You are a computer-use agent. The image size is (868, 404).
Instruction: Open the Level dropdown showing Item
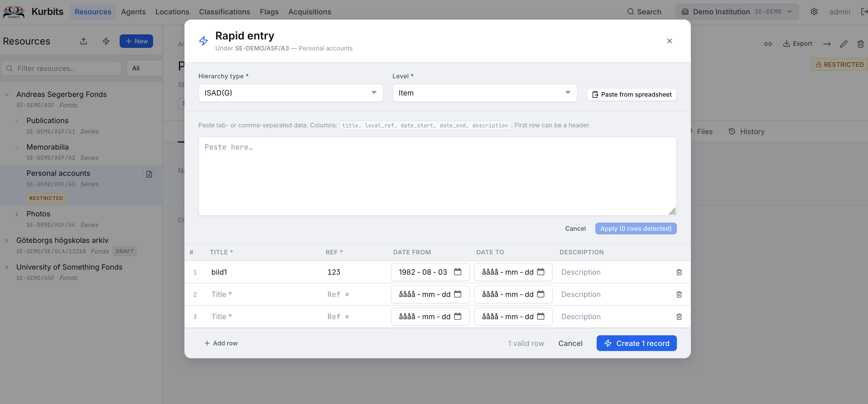(485, 93)
